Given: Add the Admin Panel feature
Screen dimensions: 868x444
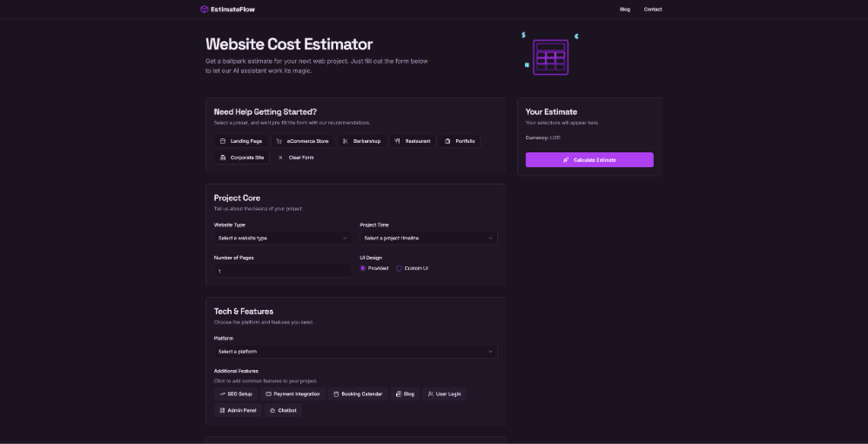Looking at the screenshot, I should pos(238,410).
